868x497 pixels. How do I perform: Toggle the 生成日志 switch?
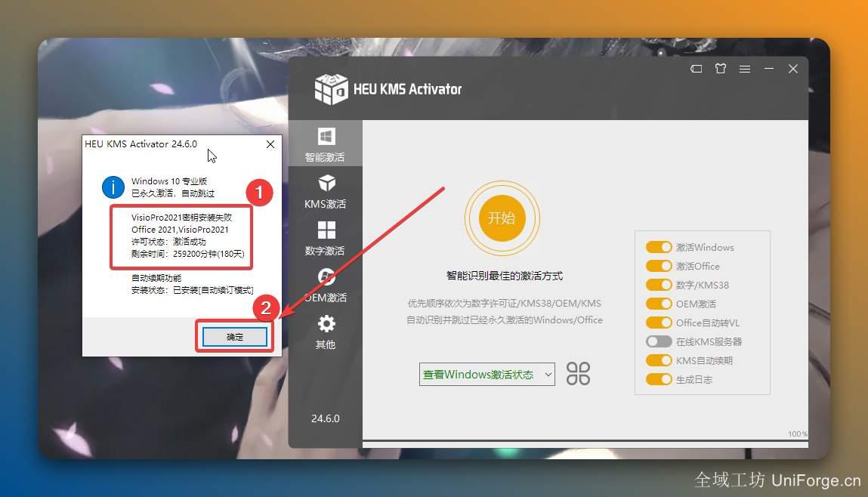point(659,379)
